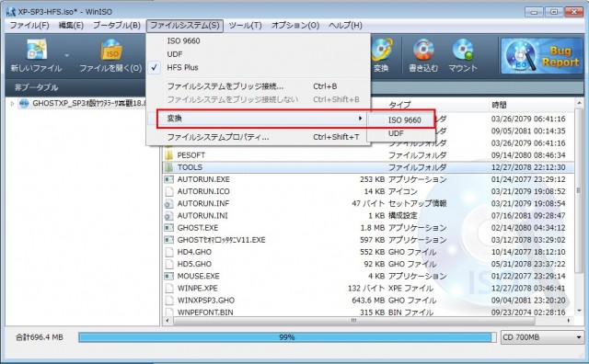Image resolution: width=589 pixels, height=364 pixels.
Task: Select file name MOUSE.EXE
Action: pyautogui.click(x=199, y=276)
